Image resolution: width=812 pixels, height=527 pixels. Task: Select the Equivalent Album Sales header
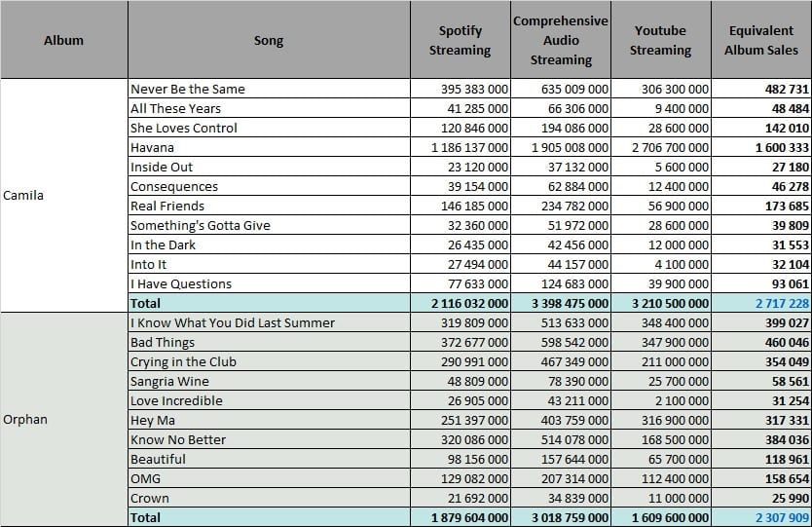[x=761, y=40]
